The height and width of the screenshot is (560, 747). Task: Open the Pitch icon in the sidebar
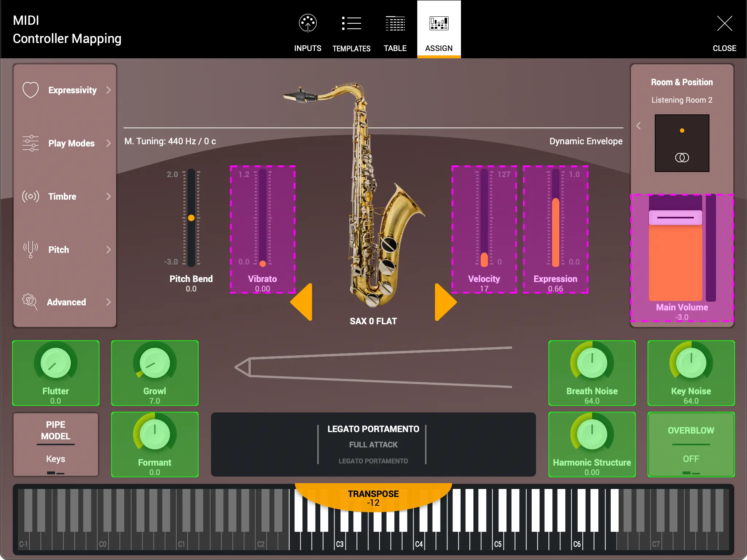coord(31,249)
